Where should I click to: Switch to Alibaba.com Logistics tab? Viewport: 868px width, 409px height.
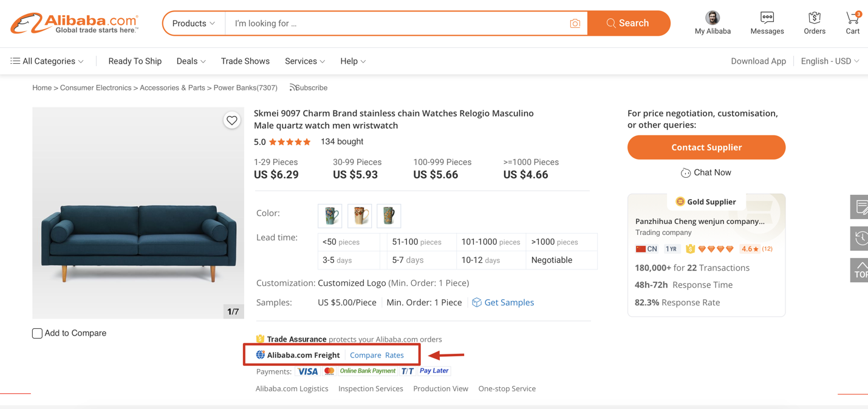coord(292,389)
